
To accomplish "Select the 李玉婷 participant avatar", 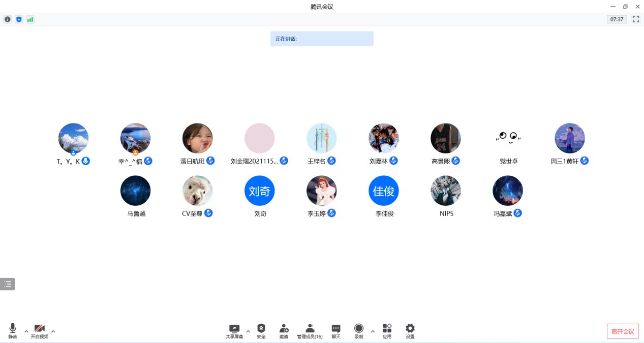I will coord(322,191).
